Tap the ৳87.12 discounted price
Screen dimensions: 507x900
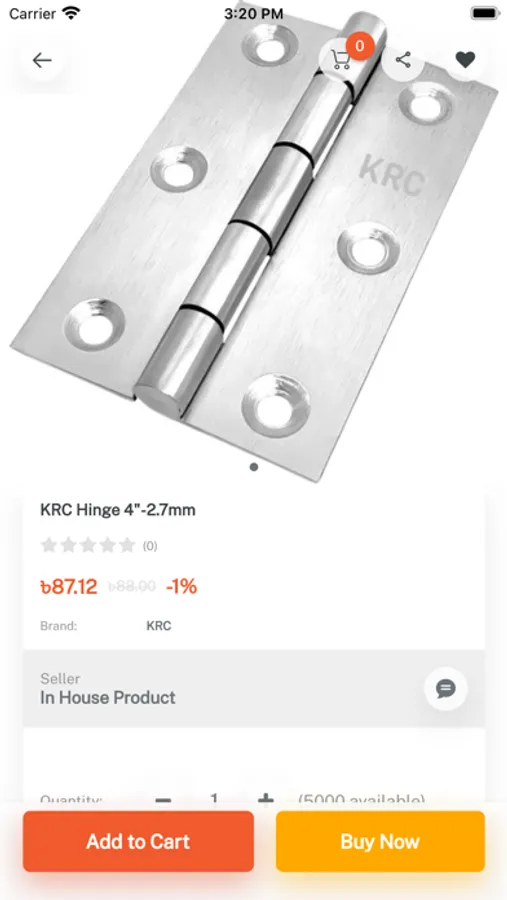coord(69,587)
